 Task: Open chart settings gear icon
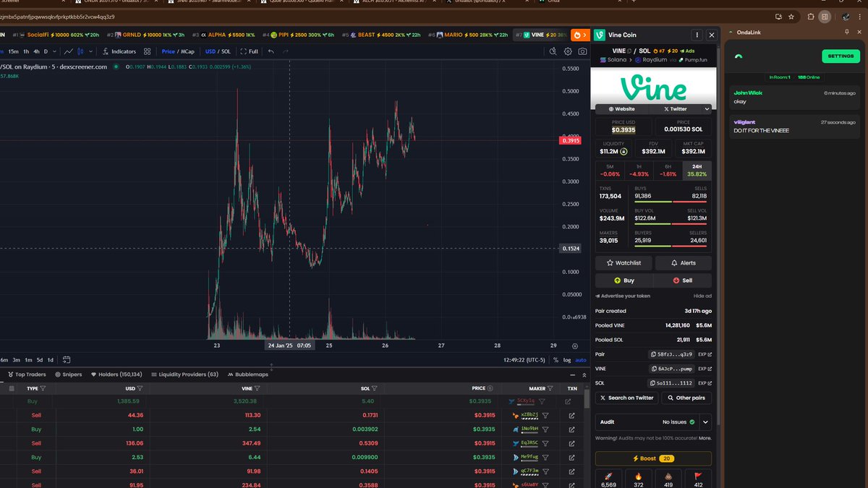(x=567, y=51)
